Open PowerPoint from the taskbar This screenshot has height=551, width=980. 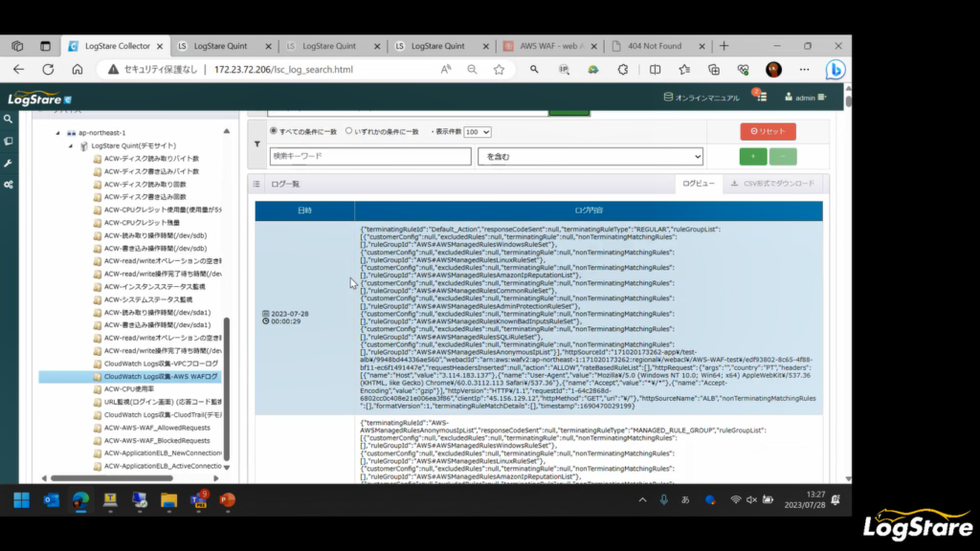pyautogui.click(x=228, y=499)
